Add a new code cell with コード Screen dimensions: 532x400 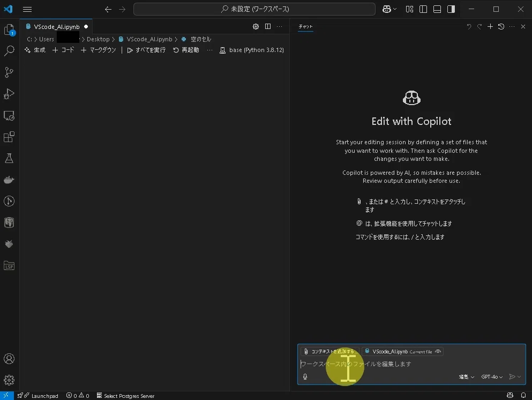(63, 50)
